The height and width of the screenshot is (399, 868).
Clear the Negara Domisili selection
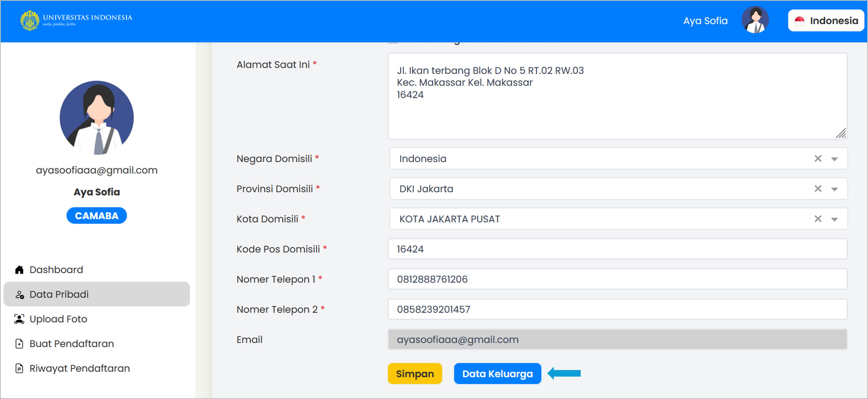818,159
